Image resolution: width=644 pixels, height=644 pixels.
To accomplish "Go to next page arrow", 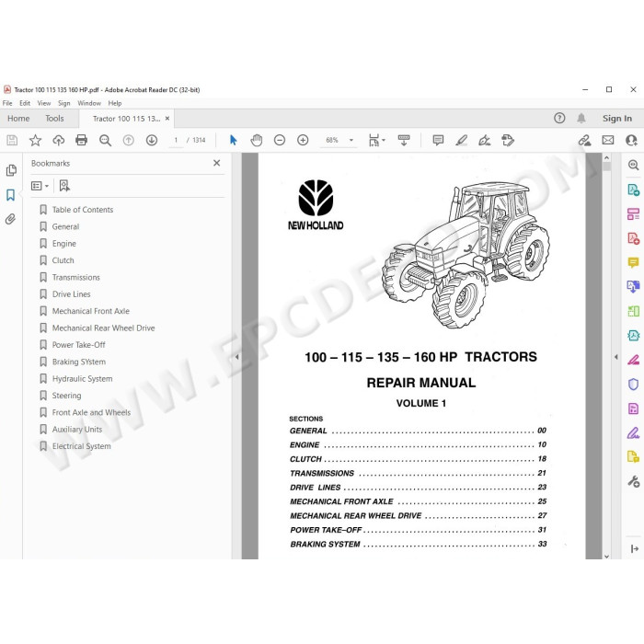I will pos(152,141).
